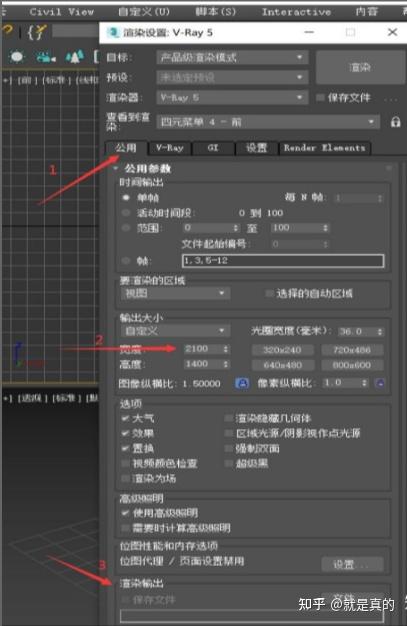The image size is (407, 626).
Task: Open the 目标 target mode dropdown
Action: (x=232, y=57)
